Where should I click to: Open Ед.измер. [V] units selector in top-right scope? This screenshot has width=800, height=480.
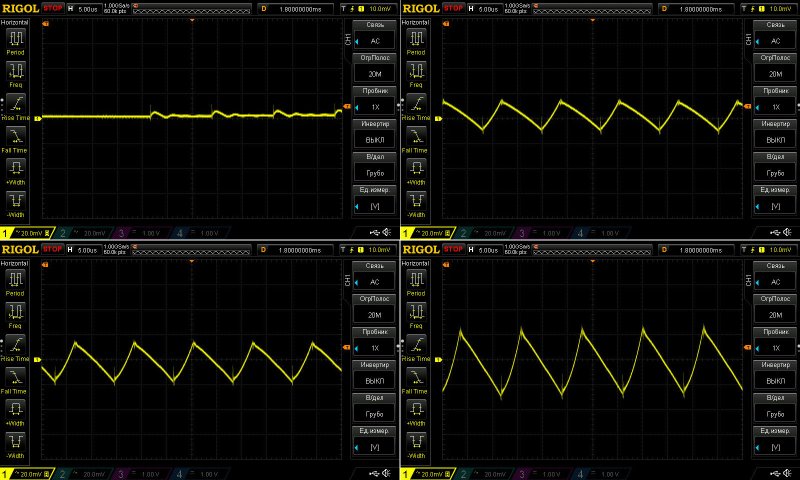click(775, 200)
